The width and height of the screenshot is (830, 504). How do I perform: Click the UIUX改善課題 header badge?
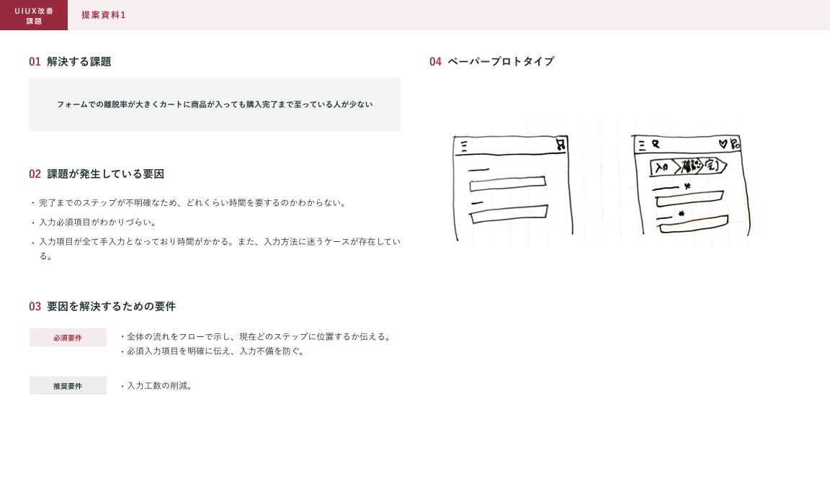tap(34, 15)
